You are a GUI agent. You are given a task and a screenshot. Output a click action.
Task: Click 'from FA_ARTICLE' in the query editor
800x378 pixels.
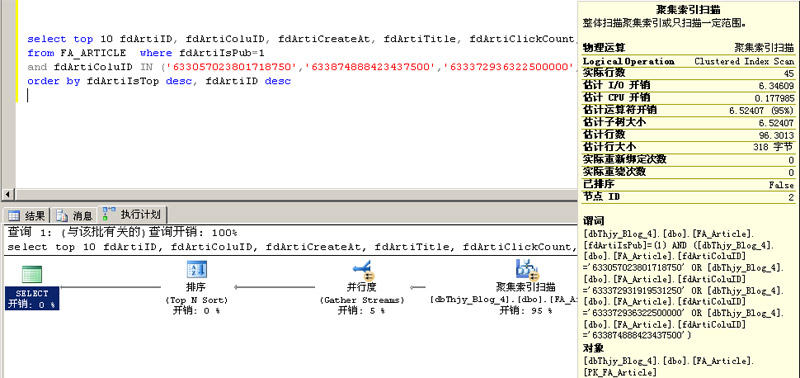77,53
